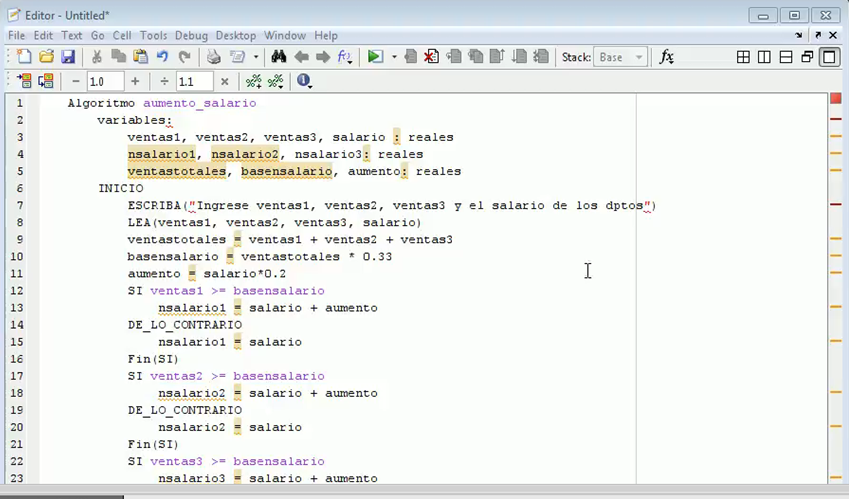Click the multiply value field showing 1.1
Screen dimensions: 849x499
click(194, 82)
